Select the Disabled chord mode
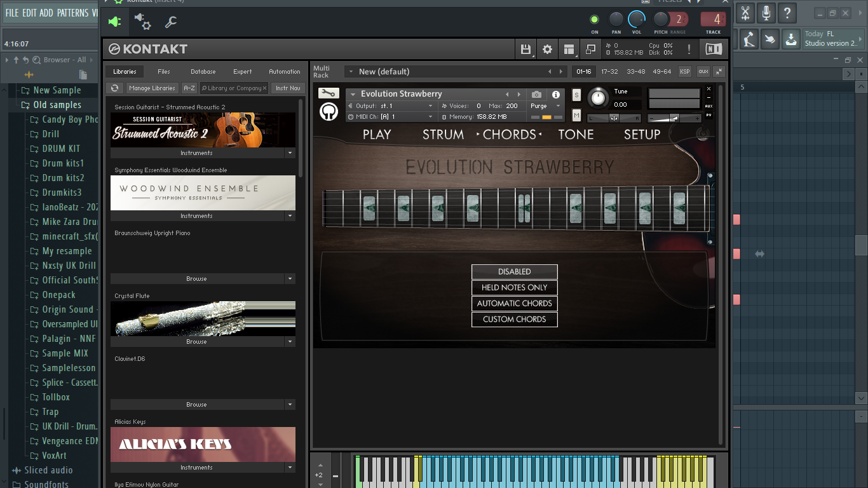This screenshot has width=868, height=488. [515, 272]
